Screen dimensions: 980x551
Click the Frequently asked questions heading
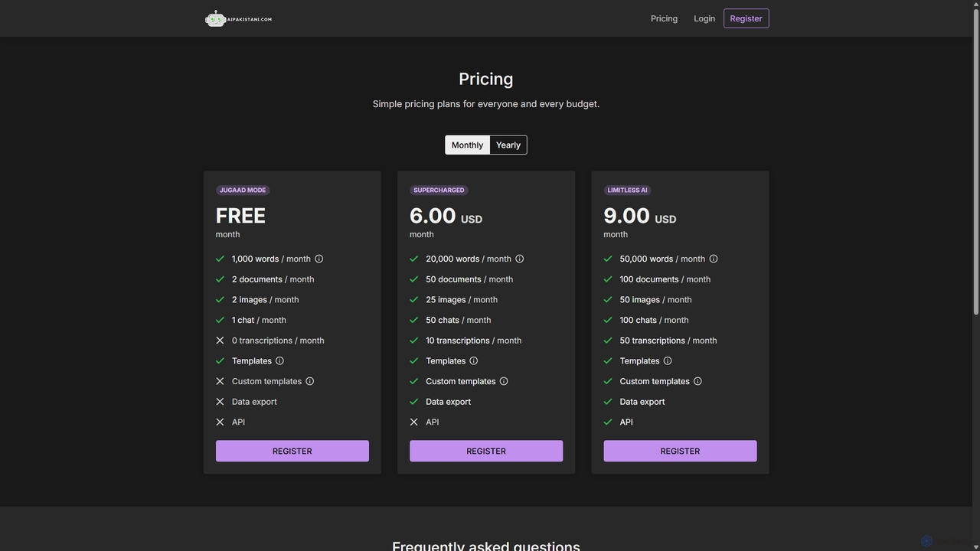tap(486, 545)
